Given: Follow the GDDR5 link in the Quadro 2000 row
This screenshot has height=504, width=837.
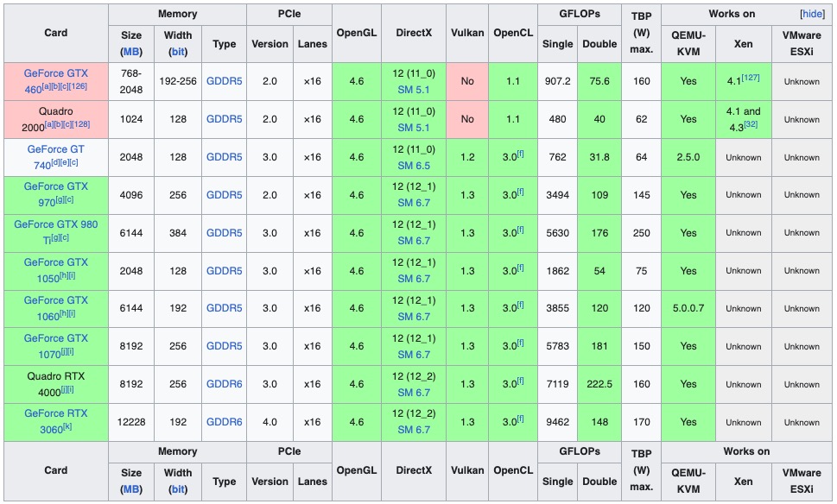Looking at the screenshot, I should 225,119.
